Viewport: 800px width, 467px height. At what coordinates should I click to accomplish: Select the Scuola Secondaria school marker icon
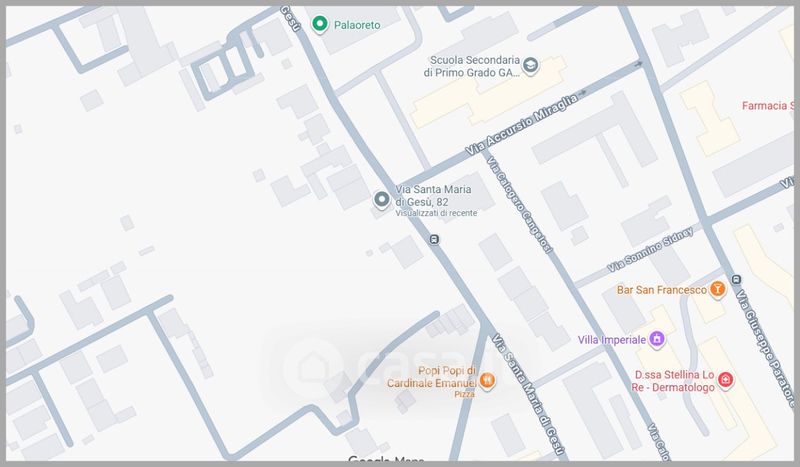532,66
